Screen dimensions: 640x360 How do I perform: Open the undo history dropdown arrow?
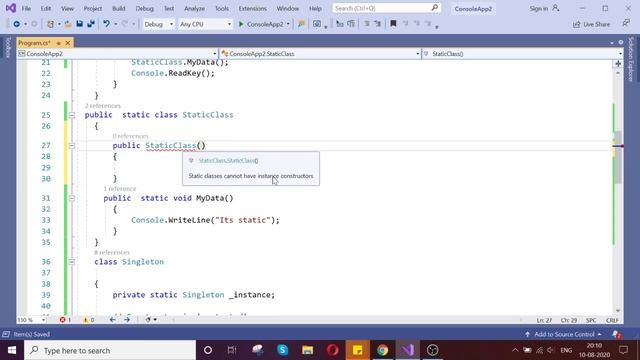tap(116, 24)
